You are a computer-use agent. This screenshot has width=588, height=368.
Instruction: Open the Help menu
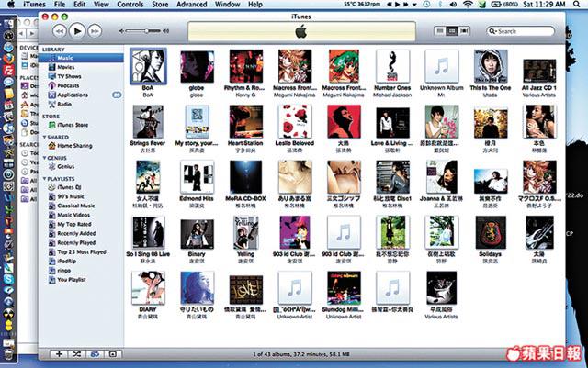coord(255,5)
